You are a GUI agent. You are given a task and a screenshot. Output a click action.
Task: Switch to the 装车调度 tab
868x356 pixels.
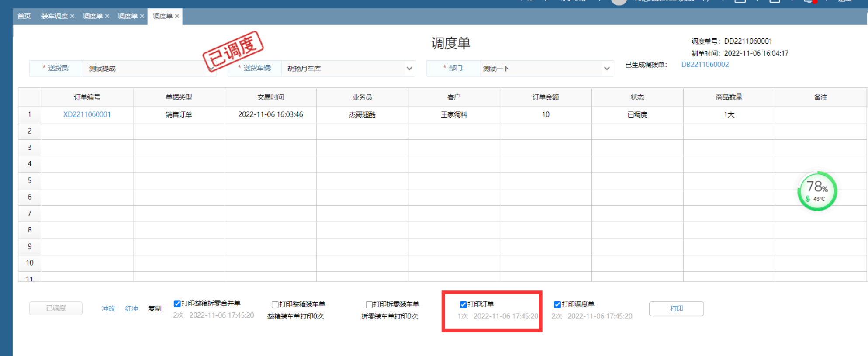55,16
